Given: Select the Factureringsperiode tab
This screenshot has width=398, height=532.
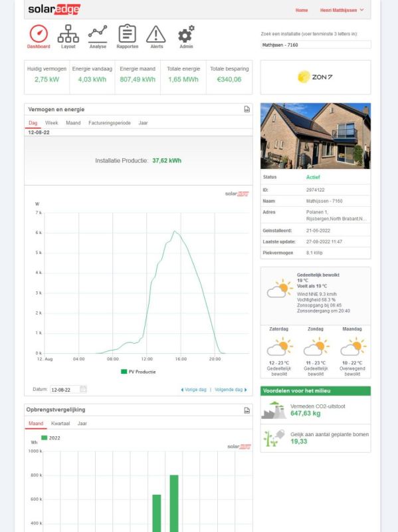Looking at the screenshot, I should (110, 123).
